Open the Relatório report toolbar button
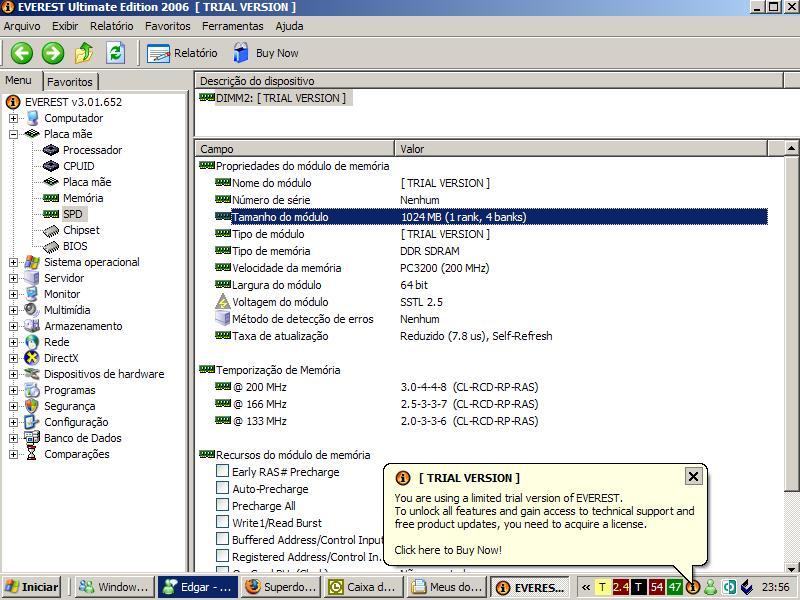The height and width of the screenshot is (600, 800). [x=182, y=53]
